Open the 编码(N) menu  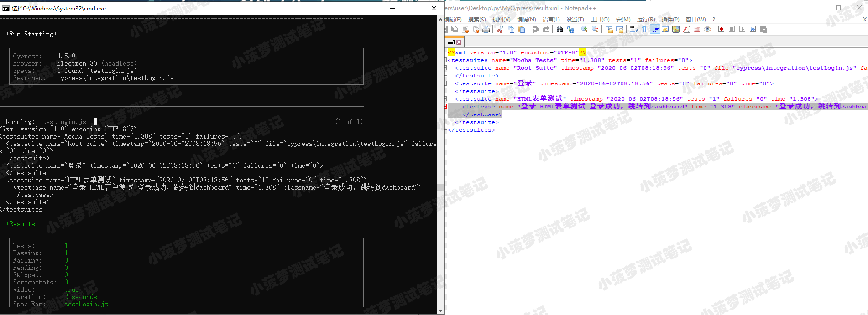coord(526,20)
